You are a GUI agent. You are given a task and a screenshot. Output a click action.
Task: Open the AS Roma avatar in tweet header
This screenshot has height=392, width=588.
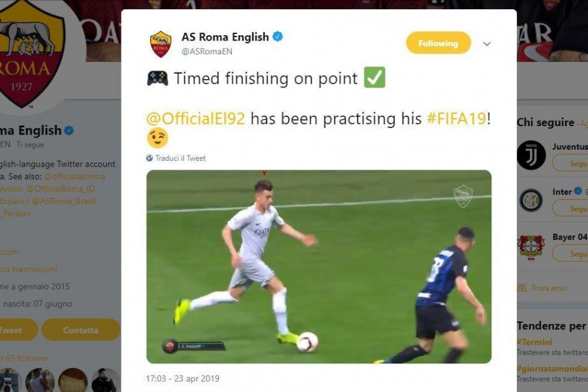161,44
